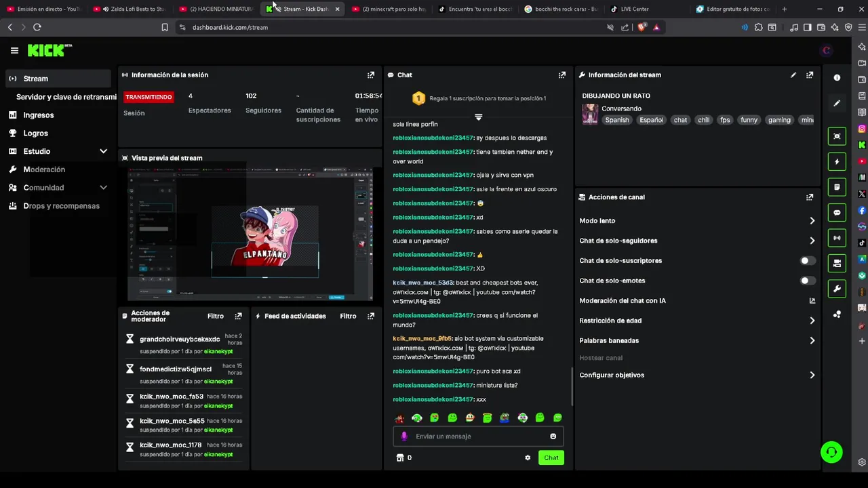This screenshot has height=488, width=868.
Task: Click the pencil icon in right sidebar
Action: (837, 103)
